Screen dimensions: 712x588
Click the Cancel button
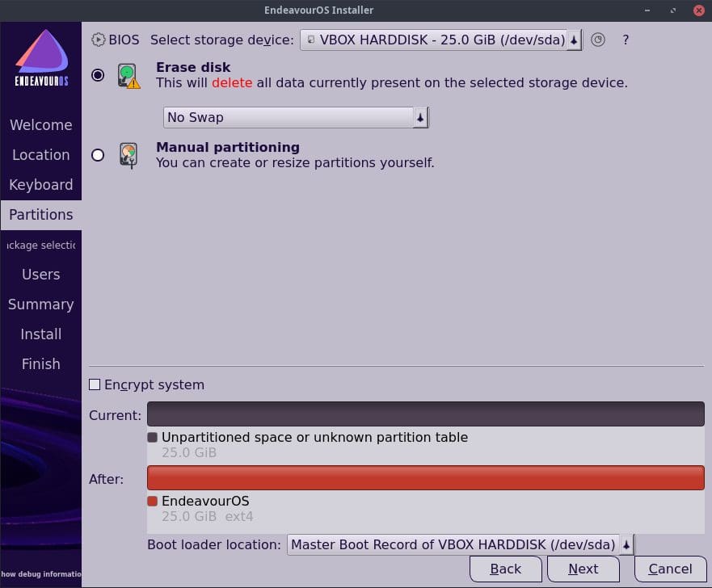tap(670, 569)
